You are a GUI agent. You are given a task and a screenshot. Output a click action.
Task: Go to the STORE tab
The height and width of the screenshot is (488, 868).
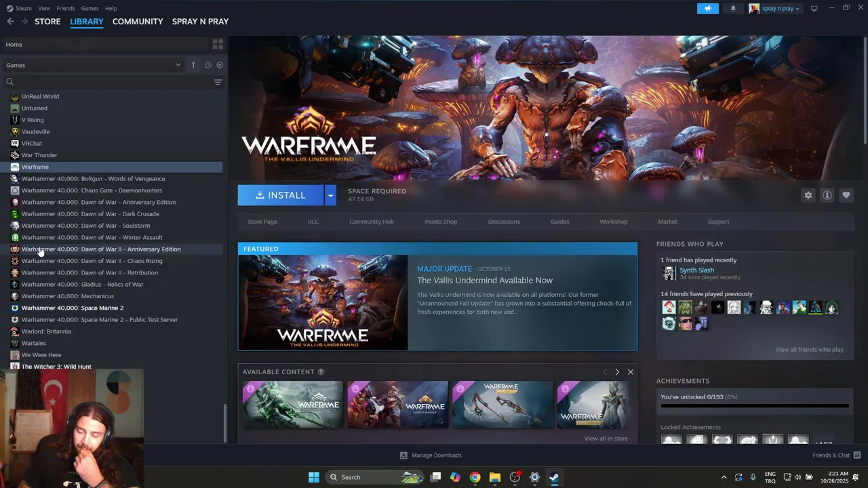[x=47, y=22]
